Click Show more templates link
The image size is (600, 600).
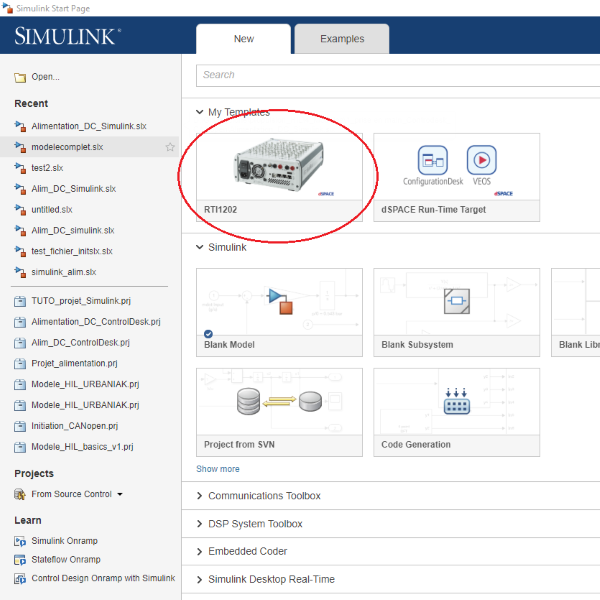click(x=218, y=469)
